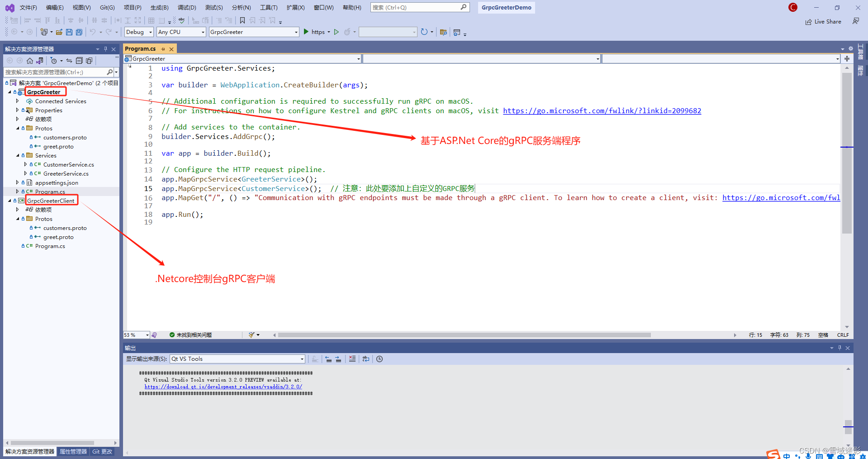Click the bookmark toggle icon in toolbar

click(x=242, y=20)
